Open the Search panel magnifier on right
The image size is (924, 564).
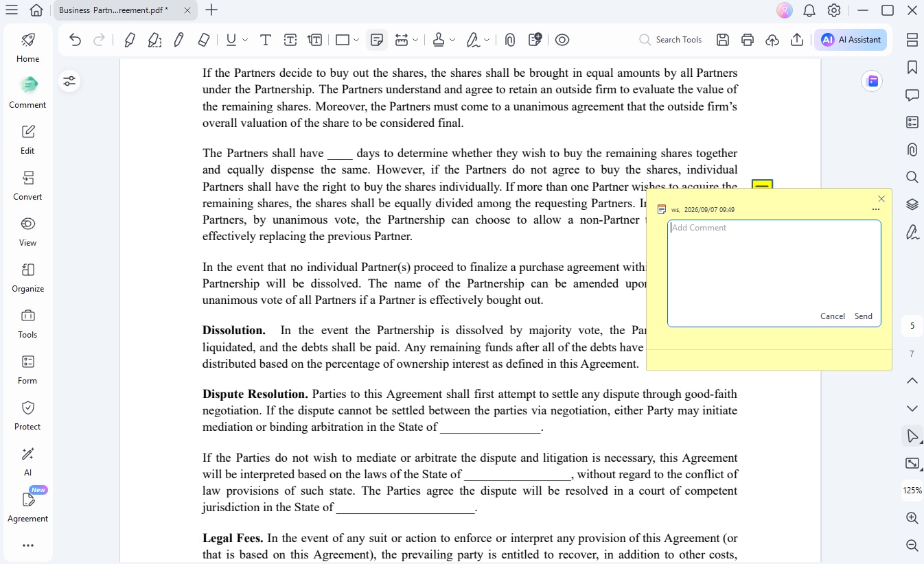pyautogui.click(x=912, y=177)
